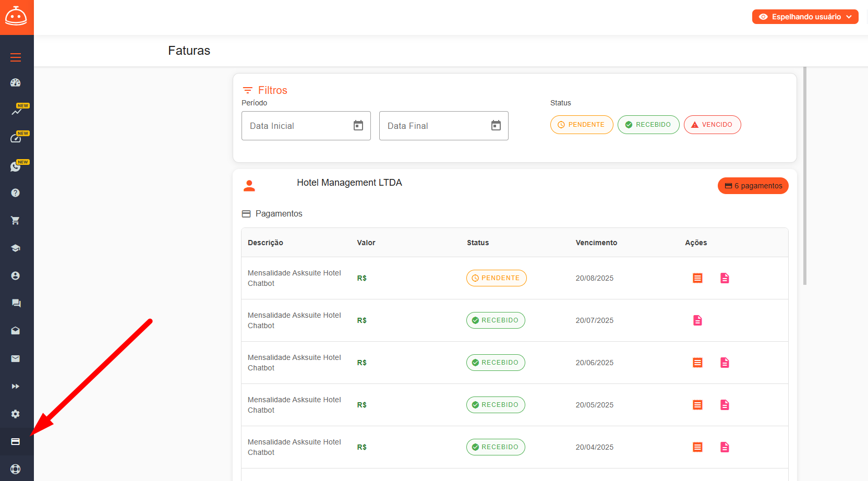Open the support lifebuoy icon in sidebar
The height and width of the screenshot is (481, 868).
(x=16, y=469)
